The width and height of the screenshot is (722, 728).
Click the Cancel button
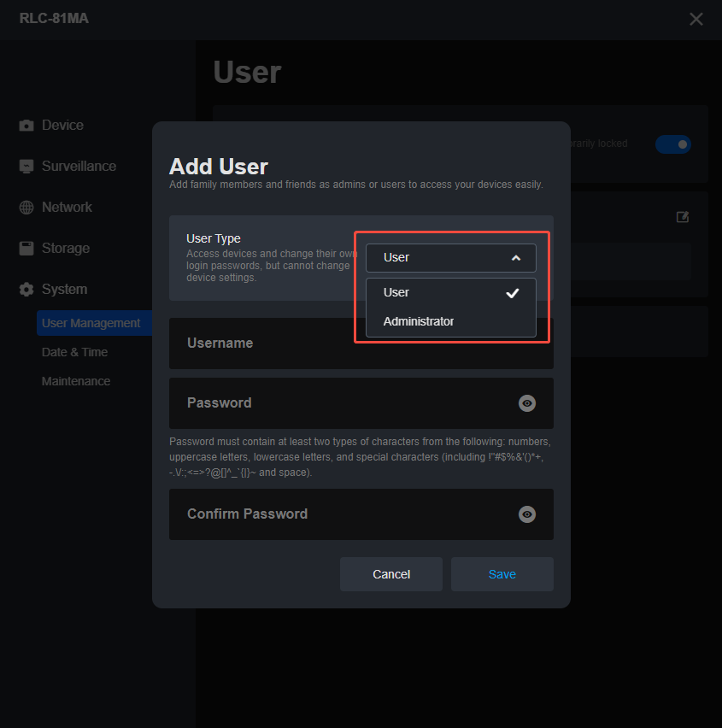pos(391,574)
